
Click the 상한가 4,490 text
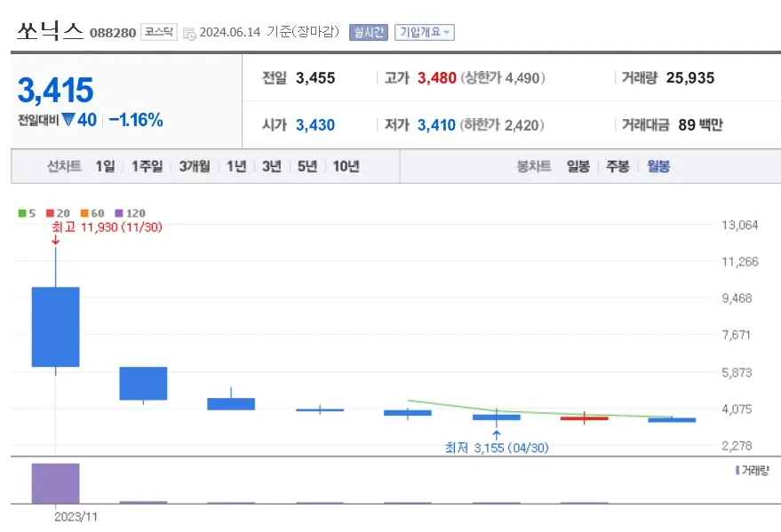pos(503,78)
